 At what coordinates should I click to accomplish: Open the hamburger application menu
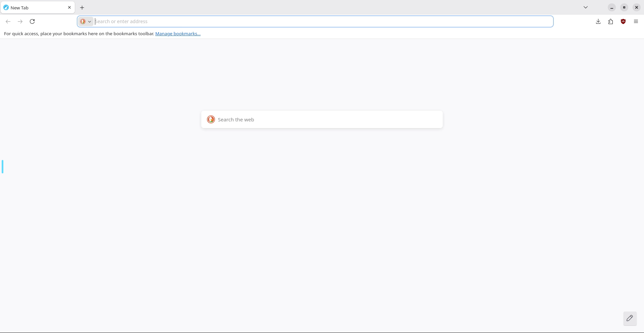pyautogui.click(x=636, y=21)
